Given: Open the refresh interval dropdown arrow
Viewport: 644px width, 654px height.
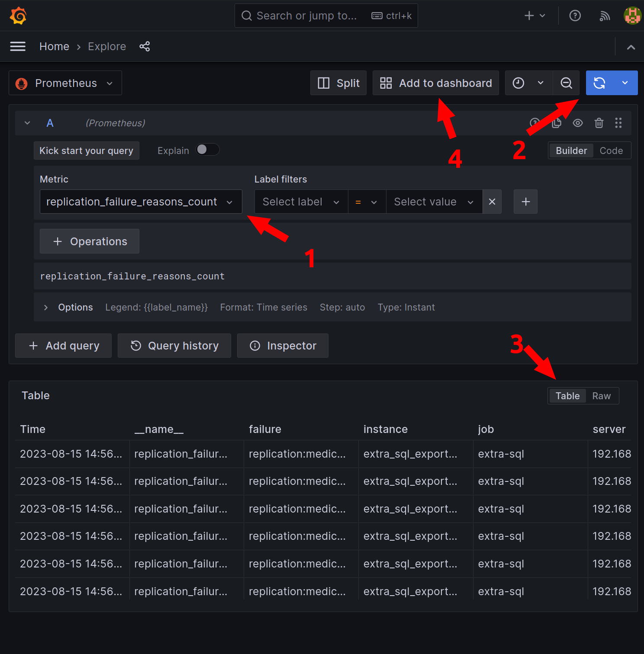Looking at the screenshot, I should pyautogui.click(x=625, y=83).
